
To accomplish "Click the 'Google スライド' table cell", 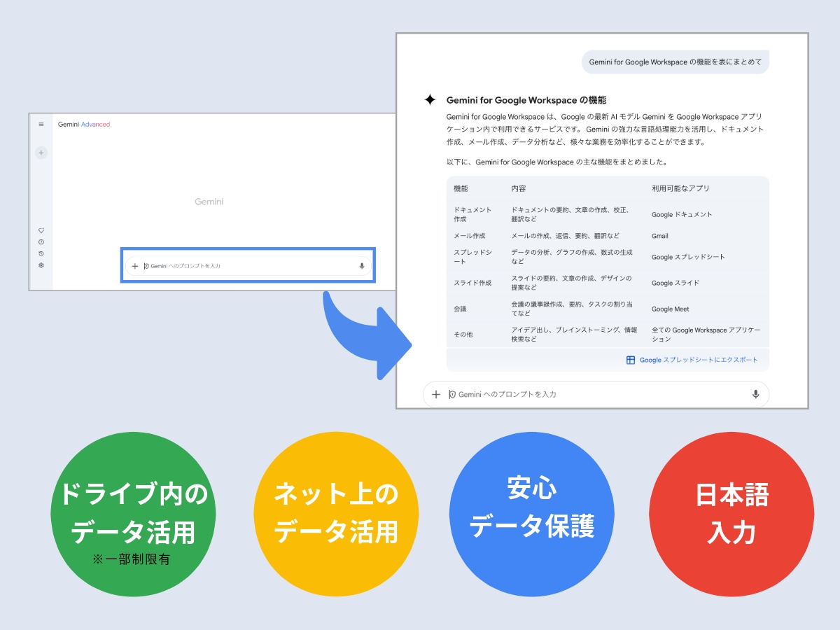I will 675,283.
